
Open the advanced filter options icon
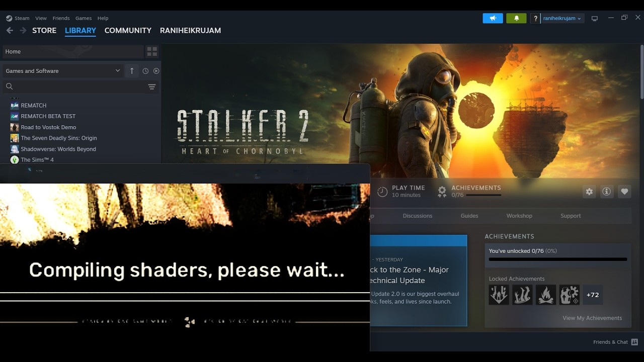coord(151,87)
